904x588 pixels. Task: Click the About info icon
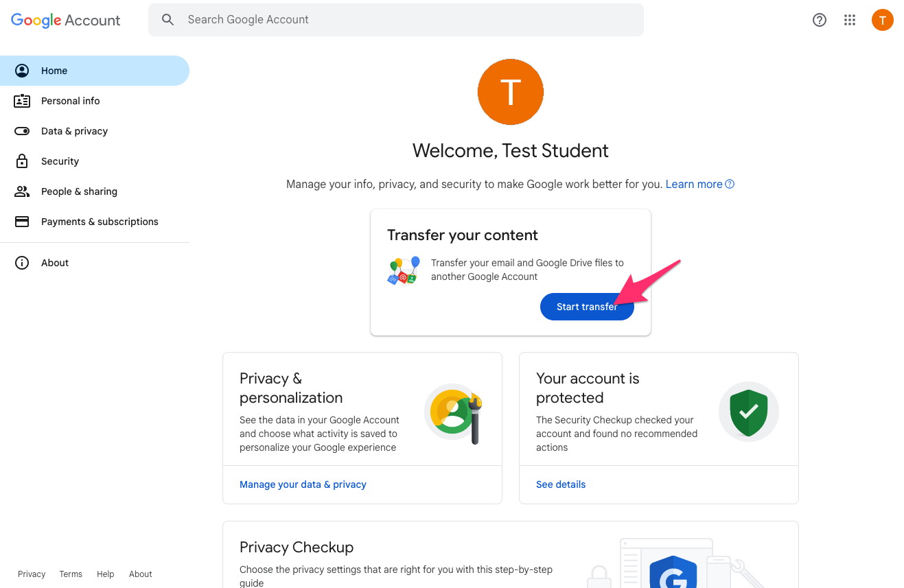22,263
